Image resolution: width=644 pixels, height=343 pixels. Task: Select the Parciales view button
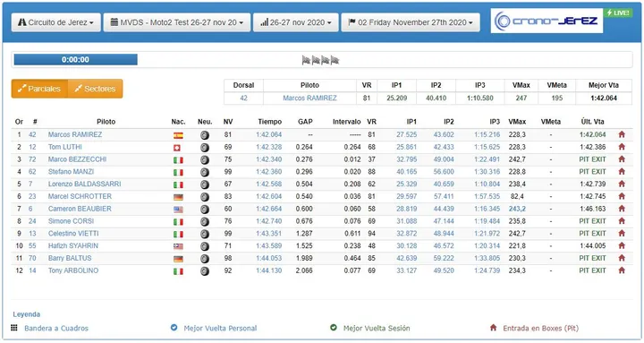pyautogui.click(x=39, y=89)
